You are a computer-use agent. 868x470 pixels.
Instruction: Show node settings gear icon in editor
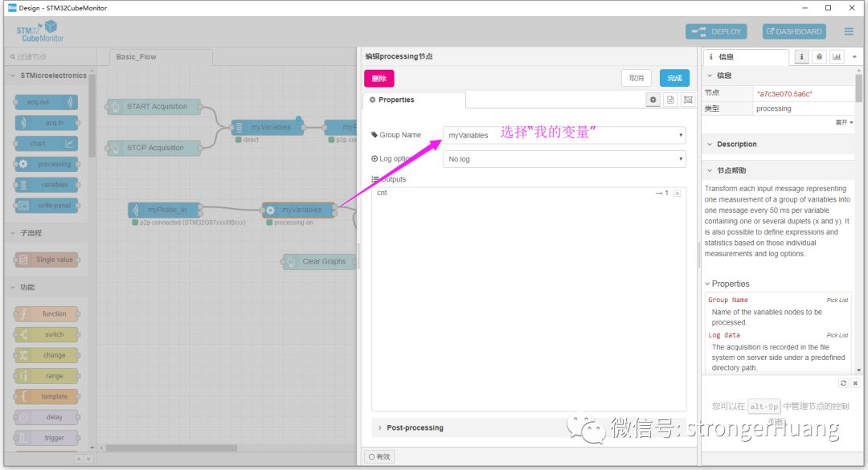pyautogui.click(x=653, y=100)
